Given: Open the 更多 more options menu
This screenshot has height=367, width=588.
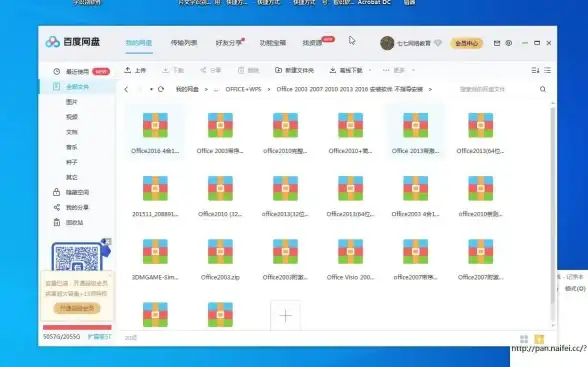Looking at the screenshot, I should tap(394, 70).
